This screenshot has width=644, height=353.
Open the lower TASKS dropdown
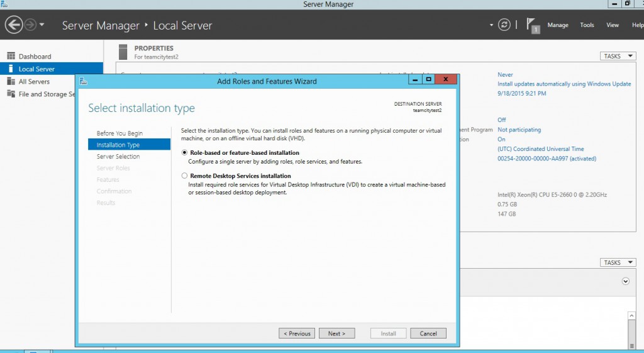tap(618, 262)
